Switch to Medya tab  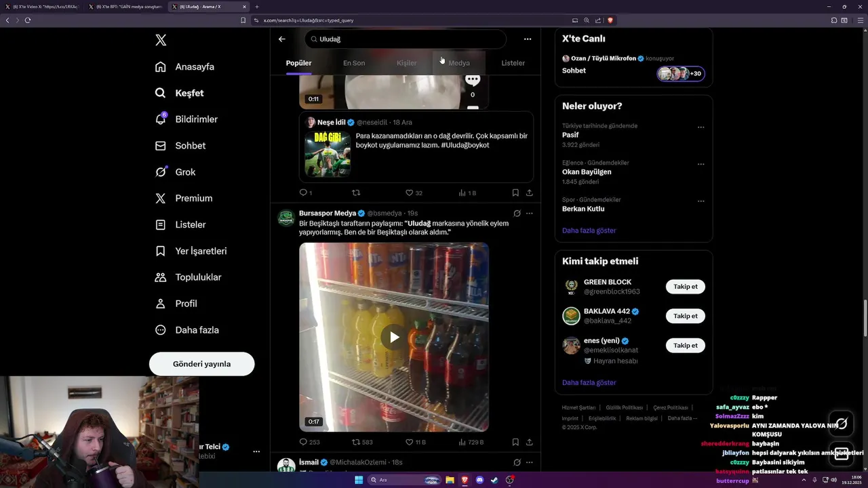click(x=459, y=63)
